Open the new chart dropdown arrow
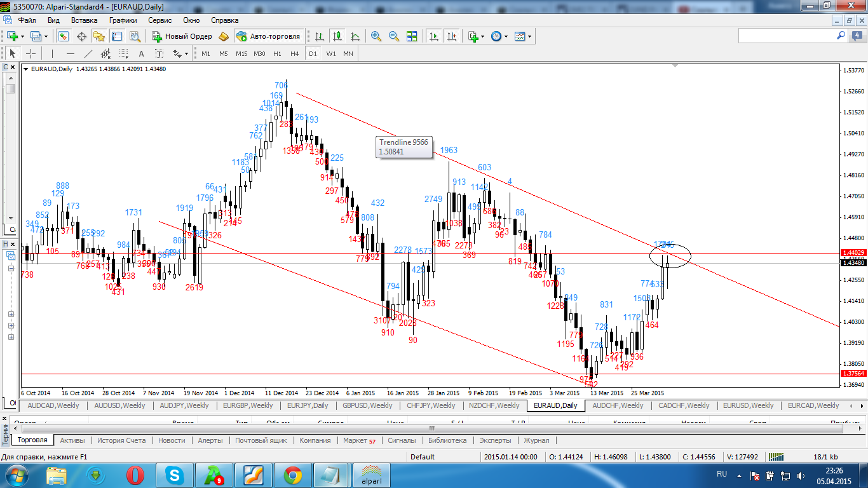868x488 pixels. 24,36
